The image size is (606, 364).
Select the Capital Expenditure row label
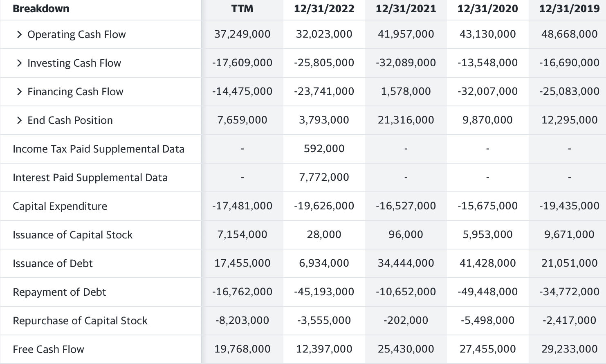(60, 206)
